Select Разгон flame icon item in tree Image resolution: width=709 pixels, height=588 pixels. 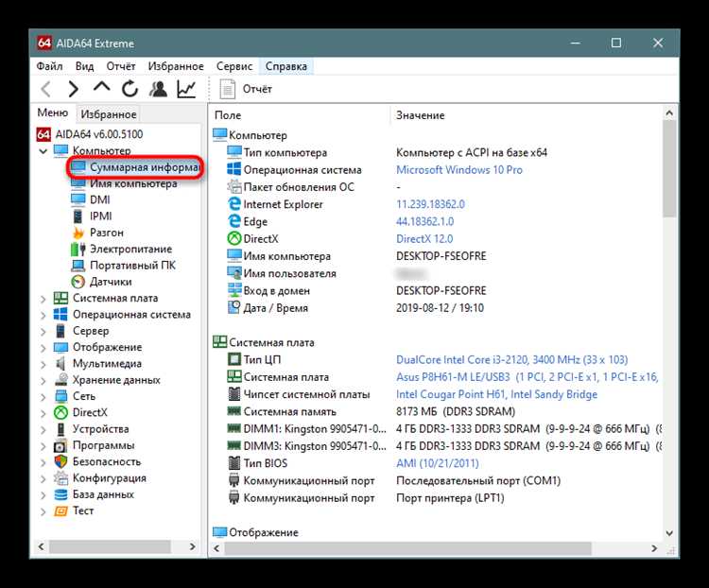point(106,233)
